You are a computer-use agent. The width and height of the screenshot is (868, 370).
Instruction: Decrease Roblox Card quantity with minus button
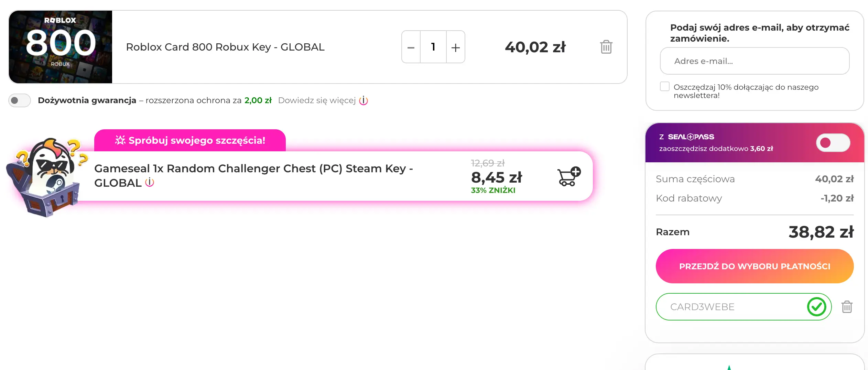(x=411, y=47)
